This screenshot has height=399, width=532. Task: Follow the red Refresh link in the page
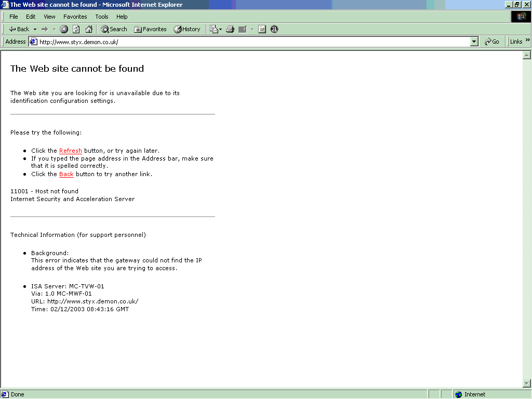[x=71, y=151]
